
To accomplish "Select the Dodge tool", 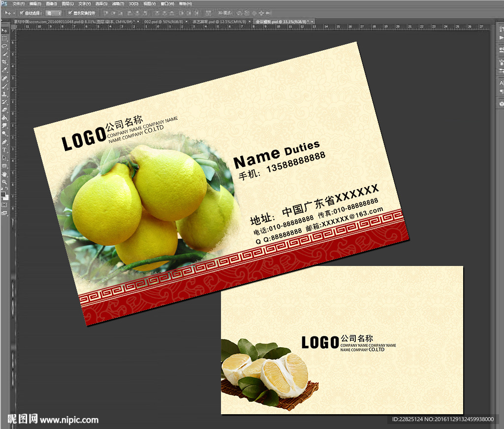I will pos(4,133).
